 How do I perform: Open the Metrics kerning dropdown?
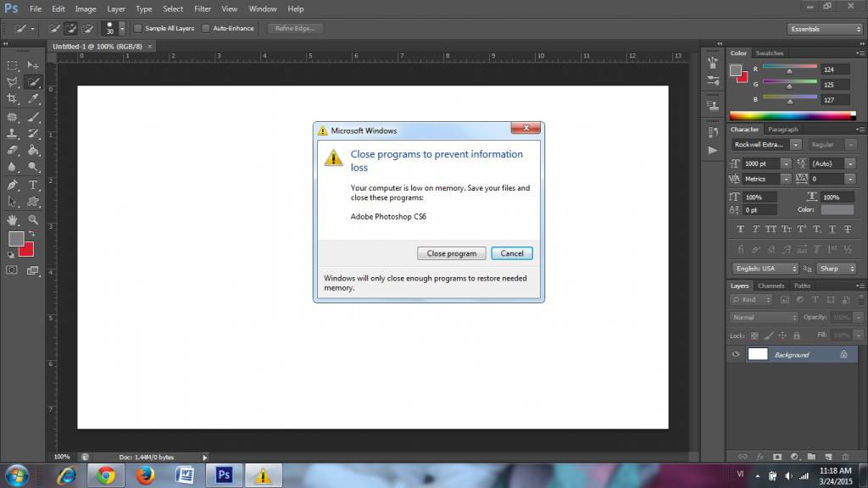tap(786, 180)
